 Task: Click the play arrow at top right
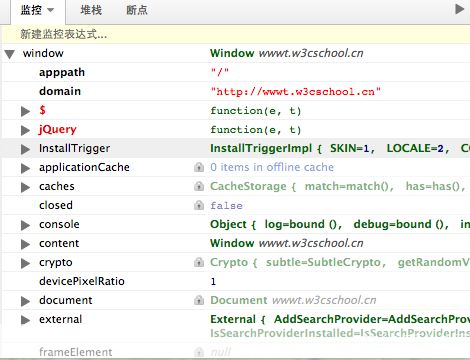[x=460, y=9]
